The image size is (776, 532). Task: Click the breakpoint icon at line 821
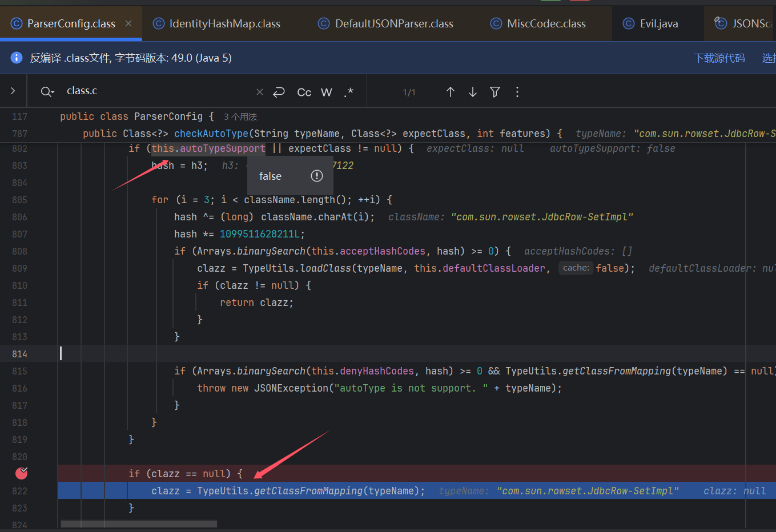click(x=22, y=473)
